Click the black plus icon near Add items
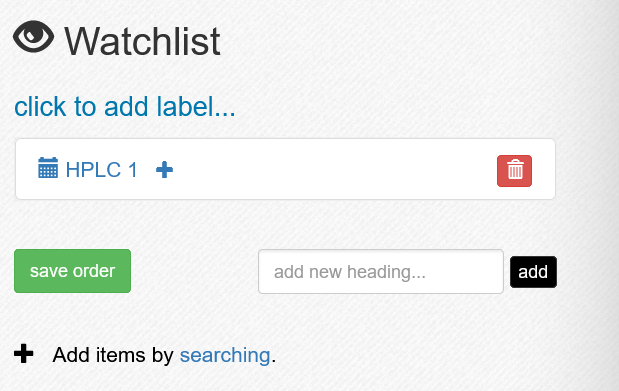The height and width of the screenshot is (391, 619). click(24, 353)
